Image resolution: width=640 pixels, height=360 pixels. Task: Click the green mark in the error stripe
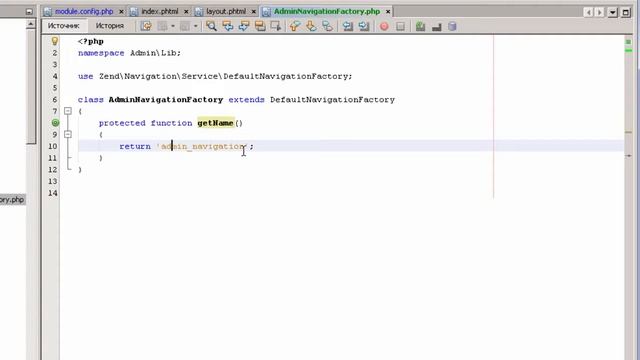(629, 51)
